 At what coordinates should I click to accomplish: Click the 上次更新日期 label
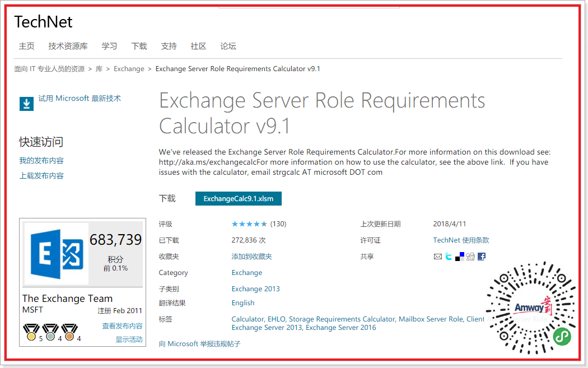380,224
